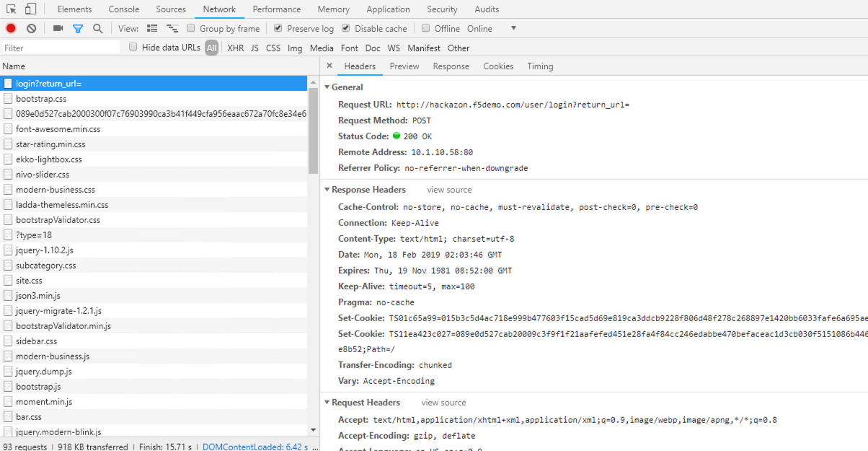Screen dimensions: 868x451
Task: Toggle Group by frame checkbox
Action: tap(191, 28)
